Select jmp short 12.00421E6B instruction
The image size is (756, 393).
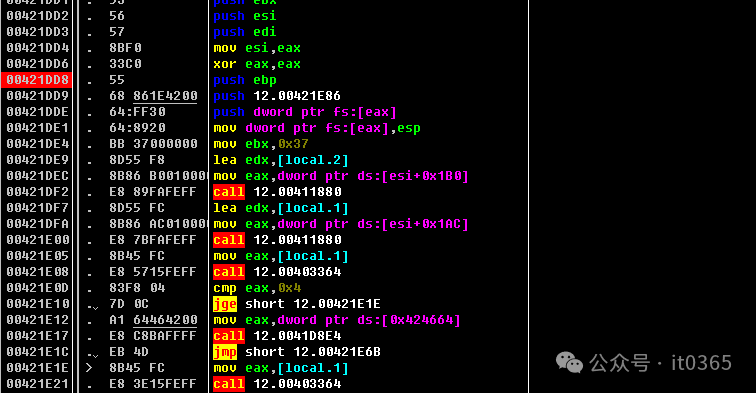pyautogui.click(x=297, y=352)
